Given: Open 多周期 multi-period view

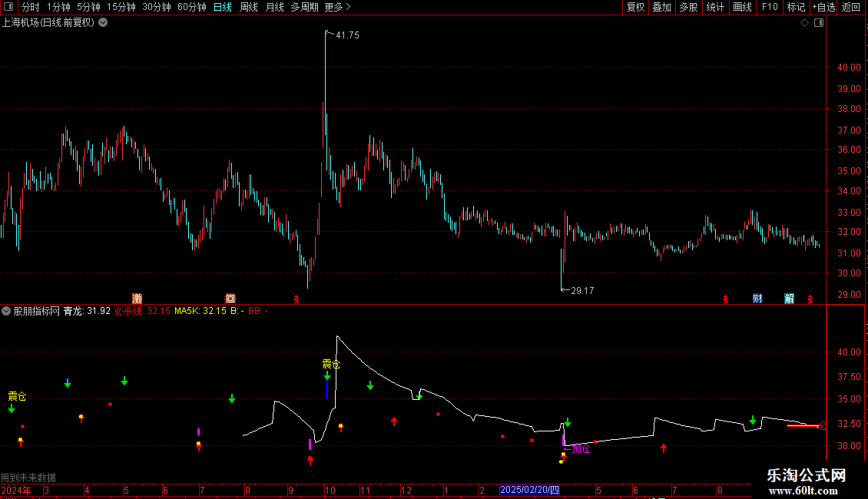Looking at the screenshot, I should pos(304,7).
